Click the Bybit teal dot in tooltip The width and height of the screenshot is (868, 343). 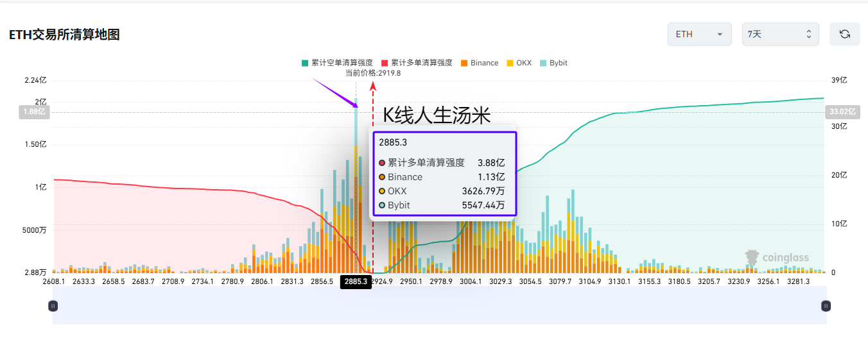[x=382, y=205]
